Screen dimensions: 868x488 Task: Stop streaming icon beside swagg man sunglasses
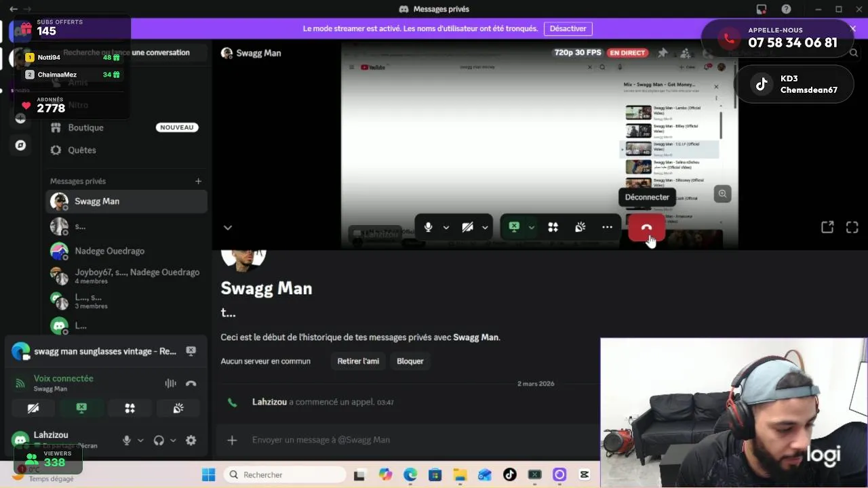click(x=191, y=351)
